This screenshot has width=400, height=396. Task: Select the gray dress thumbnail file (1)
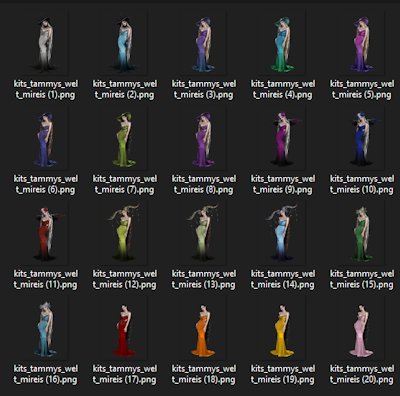[46, 43]
